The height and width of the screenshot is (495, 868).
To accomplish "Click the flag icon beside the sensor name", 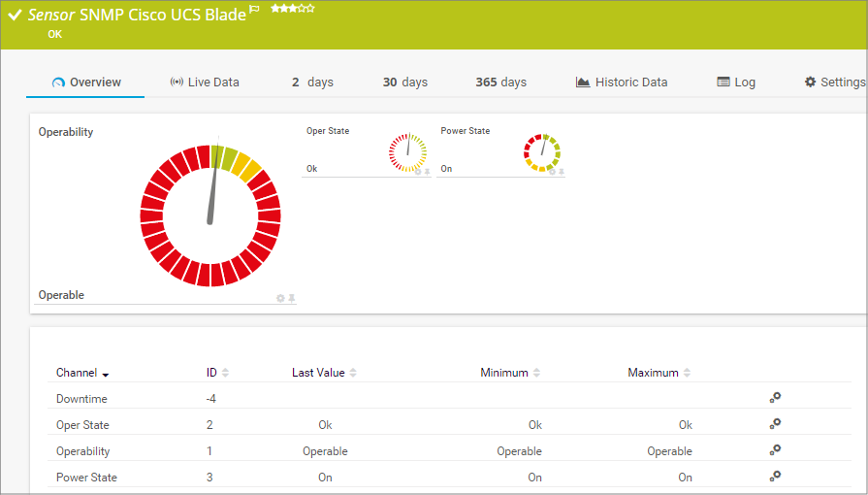I will click(254, 9).
